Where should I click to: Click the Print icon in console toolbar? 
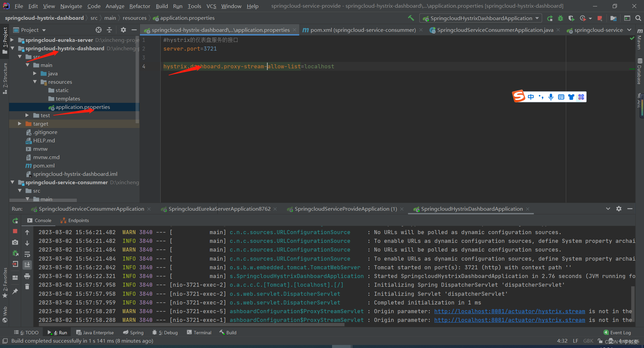[x=27, y=276]
